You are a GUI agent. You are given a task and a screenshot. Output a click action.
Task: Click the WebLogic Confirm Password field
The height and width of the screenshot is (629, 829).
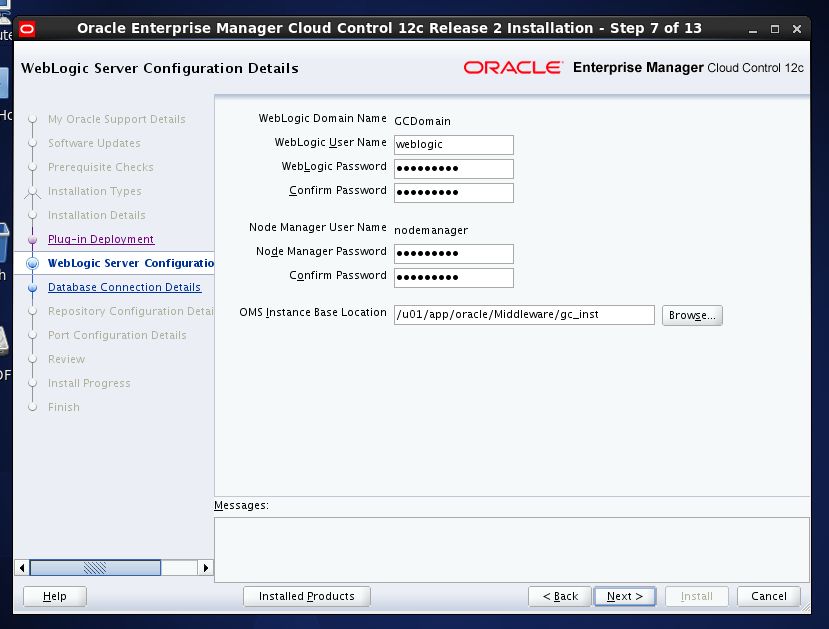(453, 193)
